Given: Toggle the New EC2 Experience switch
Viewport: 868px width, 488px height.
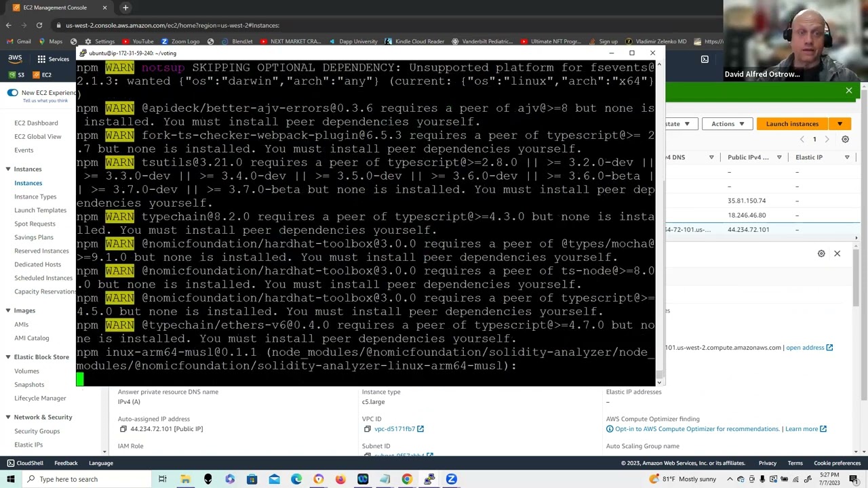Looking at the screenshot, I should click(x=12, y=92).
